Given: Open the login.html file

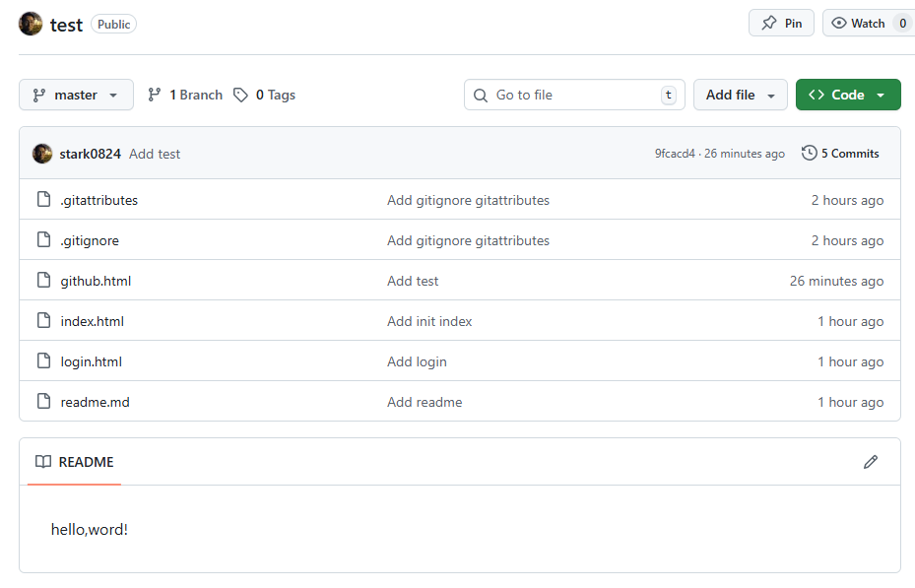Looking at the screenshot, I should 91,361.
